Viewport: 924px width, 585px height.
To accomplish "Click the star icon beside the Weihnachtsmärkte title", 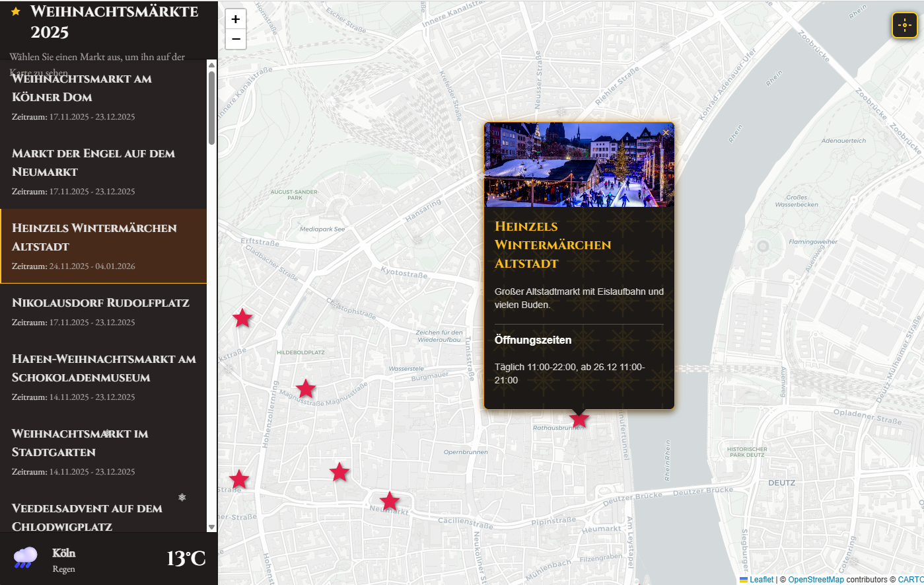I will point(14,11).
